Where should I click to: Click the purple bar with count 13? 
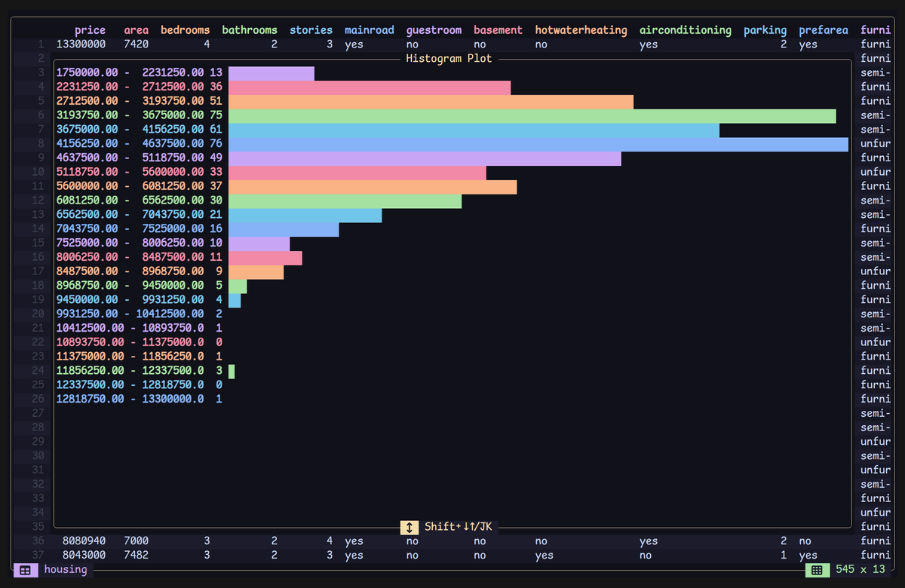click(271, 73)
